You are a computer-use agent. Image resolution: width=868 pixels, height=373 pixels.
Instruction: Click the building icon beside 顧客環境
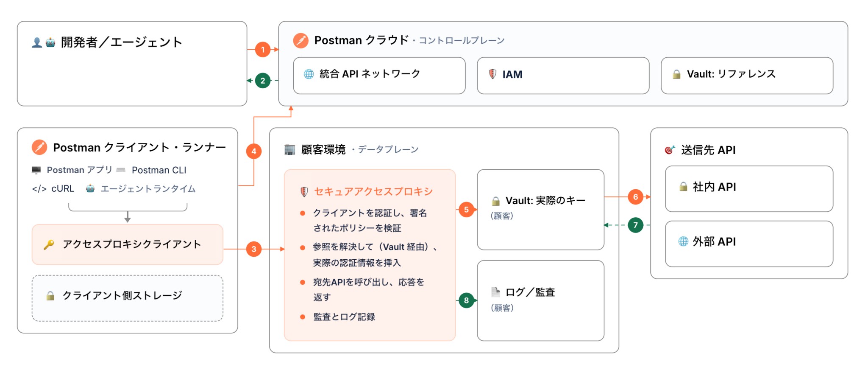tap(289, 149)
